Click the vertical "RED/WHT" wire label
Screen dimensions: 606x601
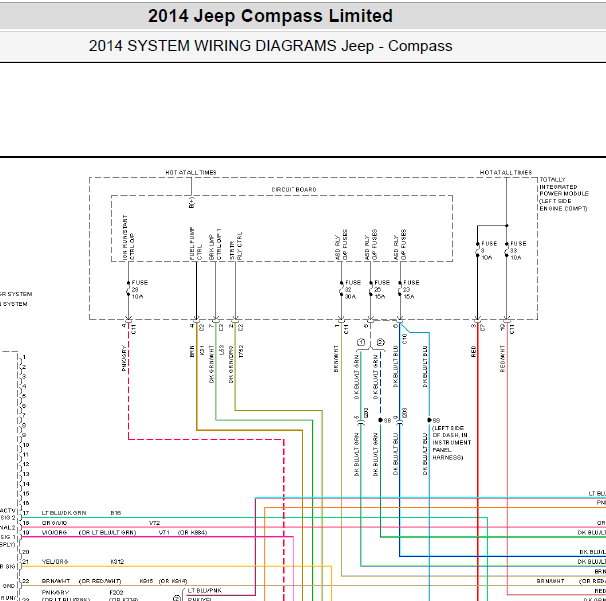(x=502, y=359)
